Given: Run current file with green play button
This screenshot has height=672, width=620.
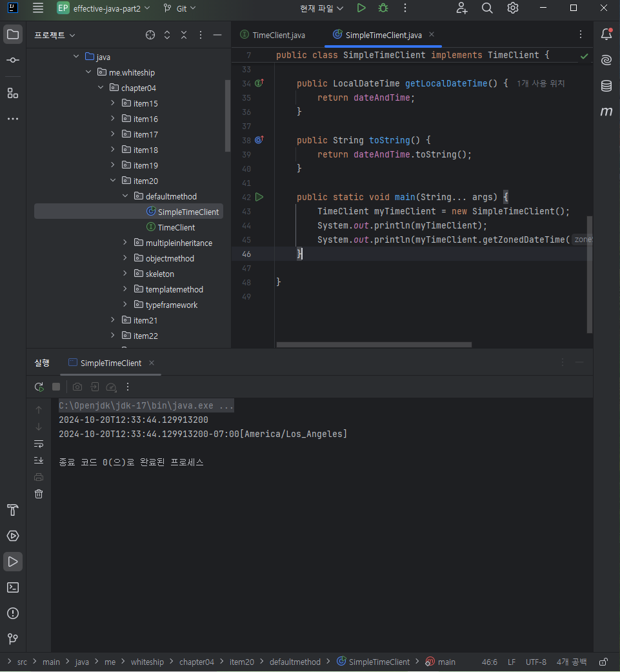Looking at the screenshot, I should tap(361, 8).
